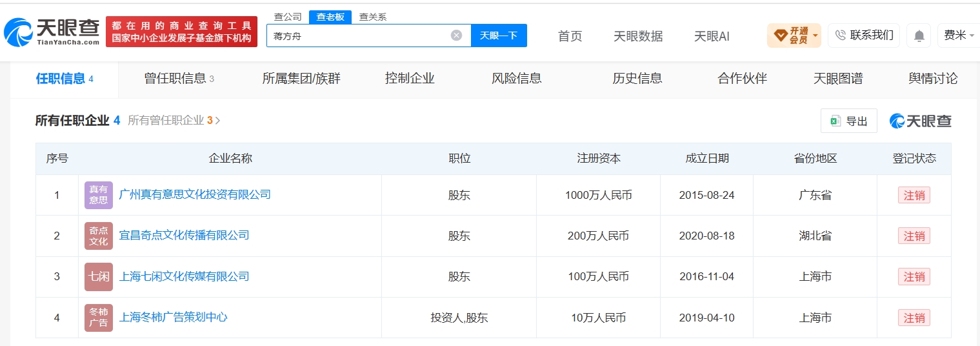Open the 控制企业 tab

pos(410,79)
